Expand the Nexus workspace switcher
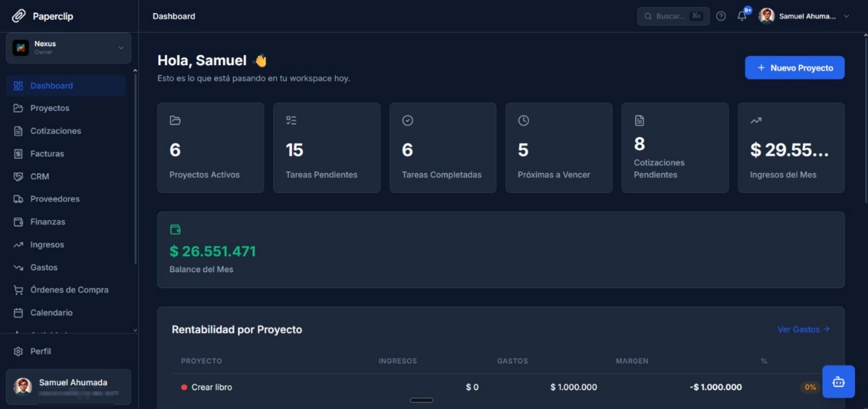The height and width of the screenshot is (409, 868). (69, 48)
